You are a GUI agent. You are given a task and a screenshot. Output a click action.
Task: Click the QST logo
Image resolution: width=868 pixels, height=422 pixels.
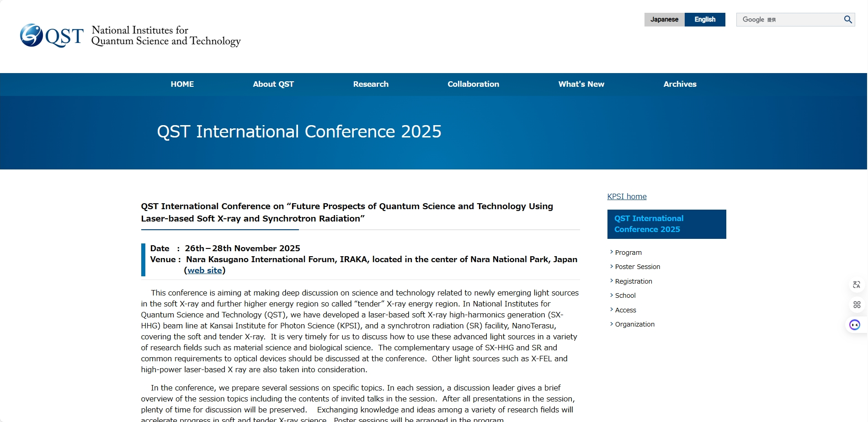coord(52,36)
